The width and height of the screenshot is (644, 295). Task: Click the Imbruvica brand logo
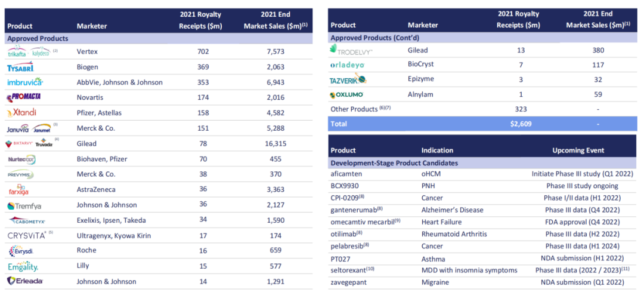24,82
